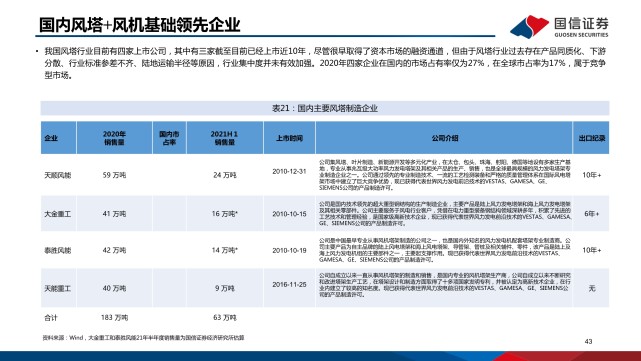Click the 63 万吨 total cell
This screenshot has width=641, height=361.
coord(224,318)
